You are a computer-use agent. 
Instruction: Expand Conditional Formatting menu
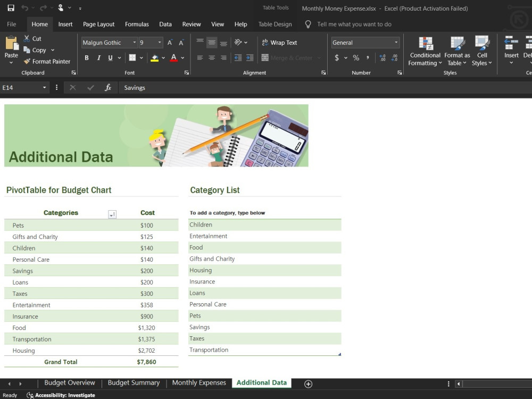coord(425,51)
